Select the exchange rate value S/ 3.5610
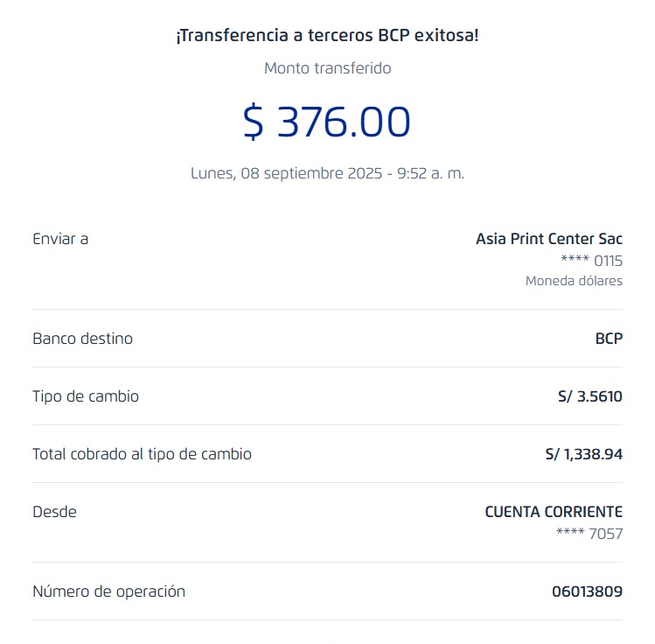The image size is (655, 644). (x=589, y=396)
